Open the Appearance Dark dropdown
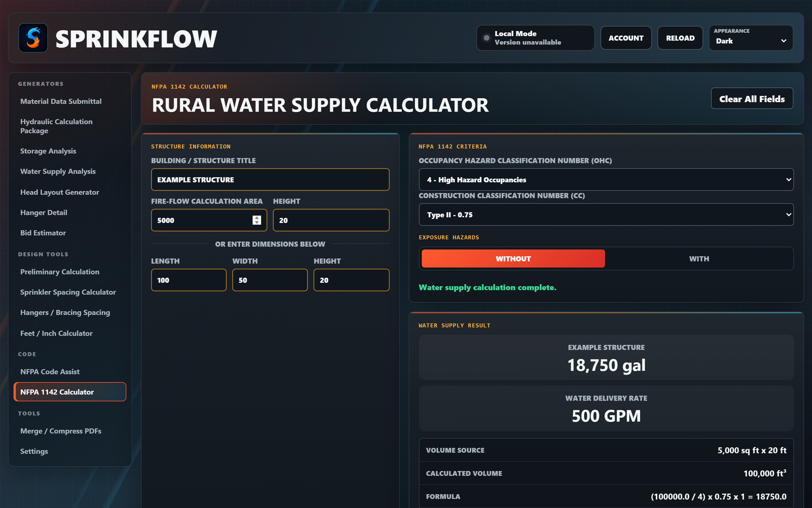The width and height of the screenshot is (812, 508). (751, 38)
